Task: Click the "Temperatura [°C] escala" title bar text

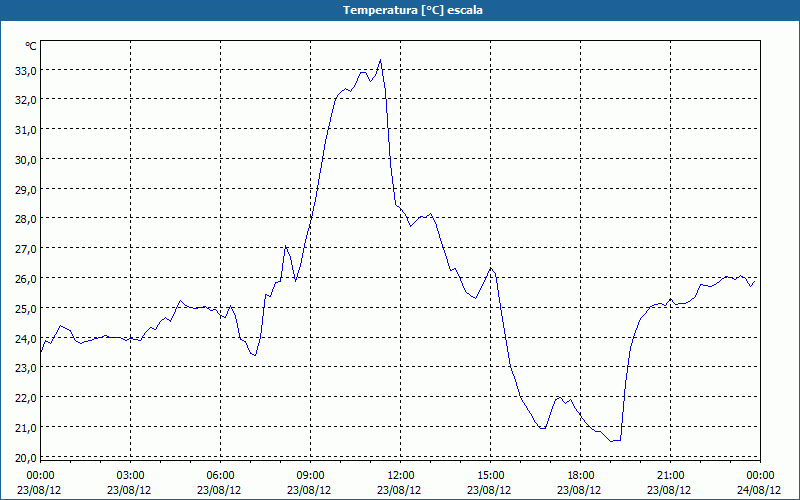Action: (413, 10)
